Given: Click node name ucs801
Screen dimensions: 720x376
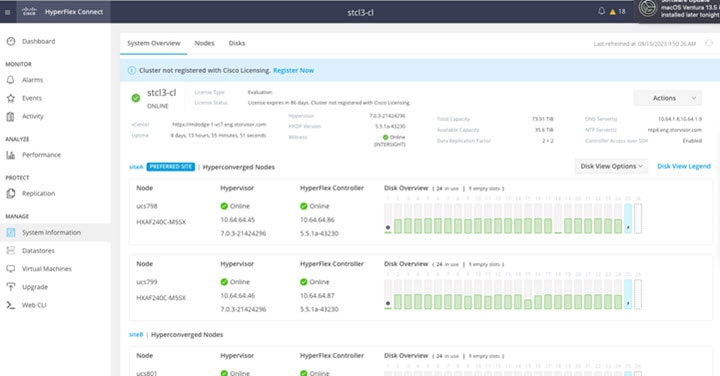Looking at the screenshot, I should click(147, 373).
